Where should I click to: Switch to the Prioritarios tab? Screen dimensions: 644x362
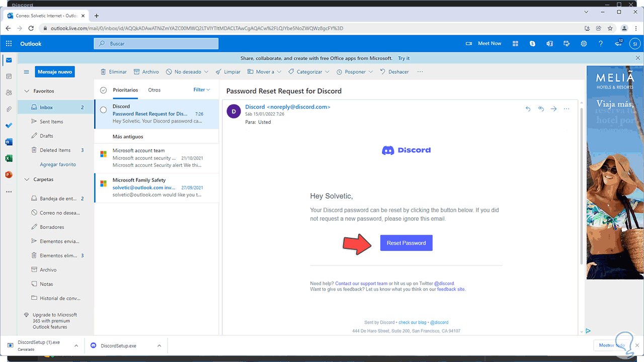(x=125, y=90)
